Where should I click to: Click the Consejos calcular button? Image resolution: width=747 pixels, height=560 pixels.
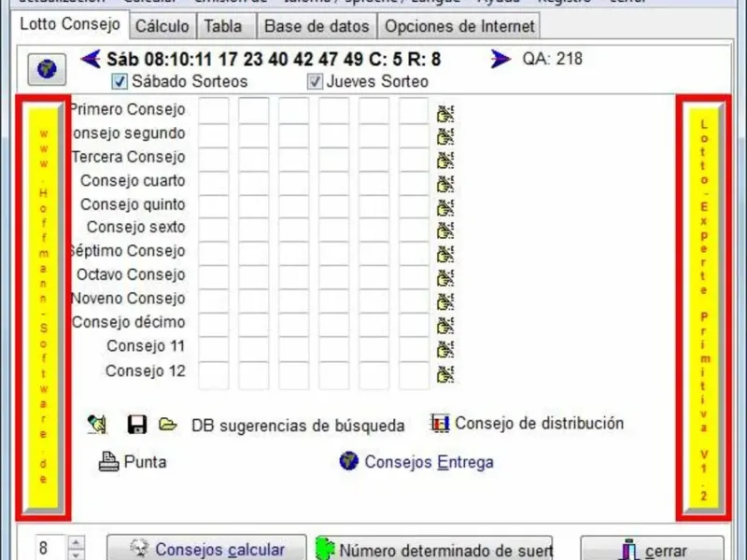pos(206,549)
